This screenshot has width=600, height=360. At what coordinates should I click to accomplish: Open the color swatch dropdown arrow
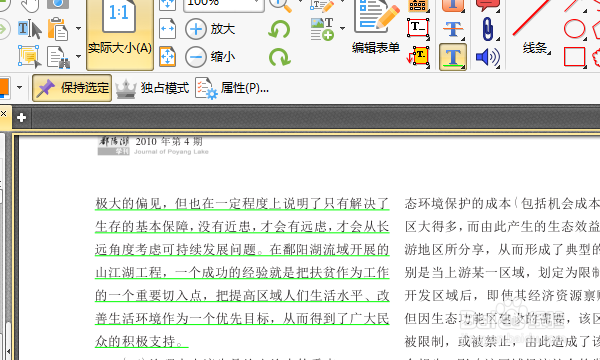tap(20, 88)
